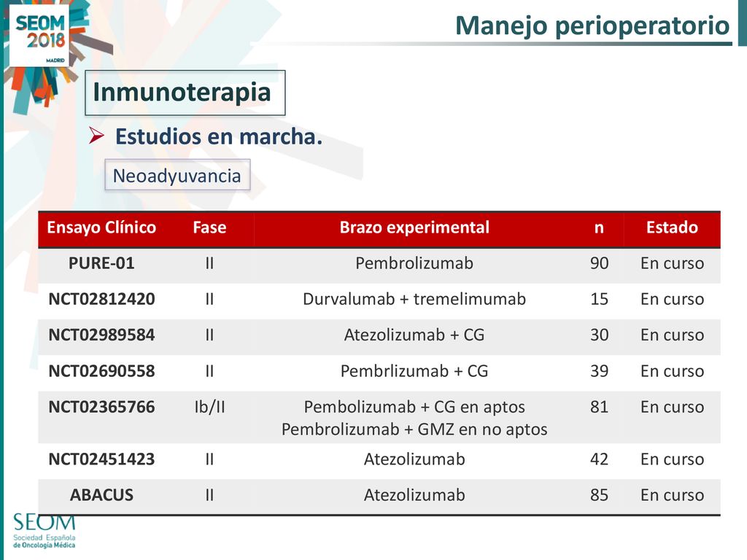Click the NCT02812420 trial identifier

point(101,299)
